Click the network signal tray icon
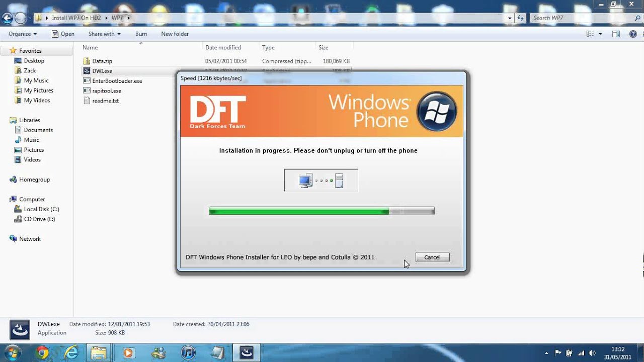The width and height of the screenshot is (644, 362). [581, 353]
